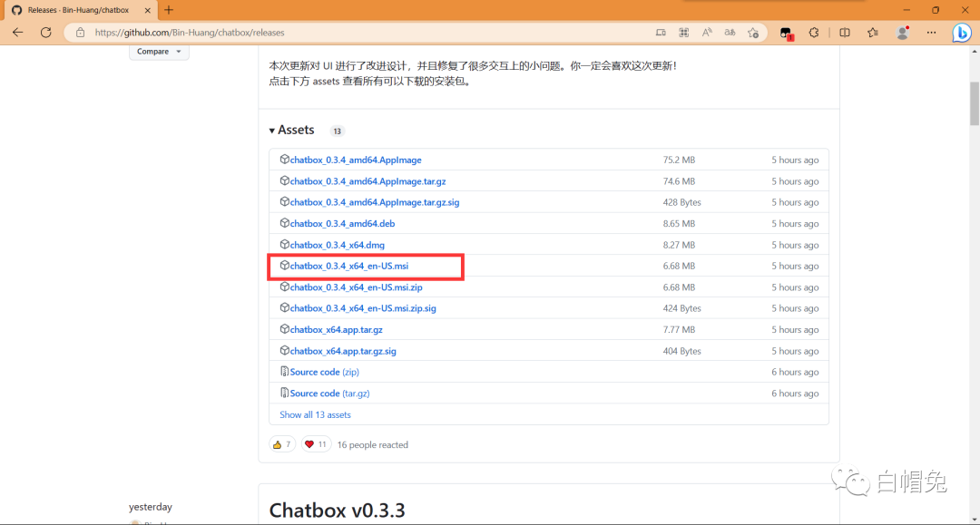Click the yesterday date label

(x=150, y=507)
